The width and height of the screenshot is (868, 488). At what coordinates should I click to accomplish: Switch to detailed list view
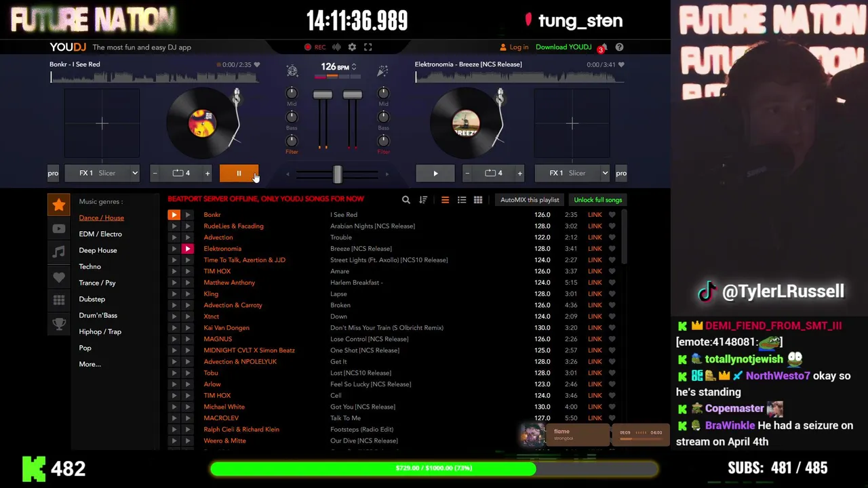pos(462,200)
